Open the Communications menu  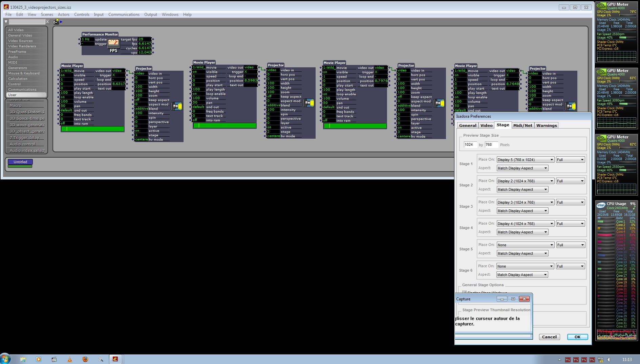coord(124,15)
